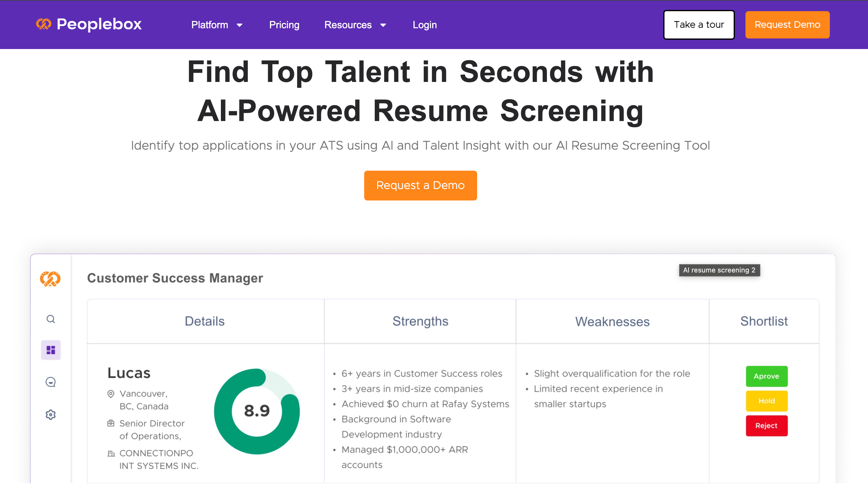Toggle the Approve shortlist status for Lucas
The image size is (868, 486).
point(765,376)
